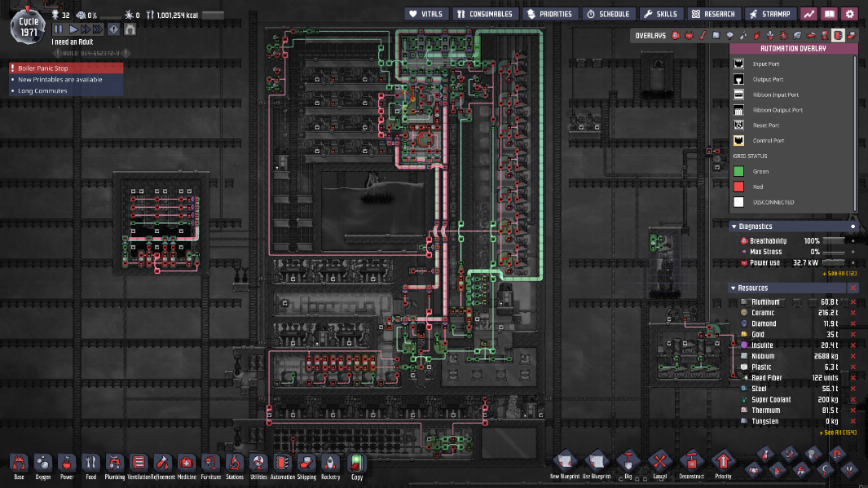Screen dimensions: 868x488
Task: Select the Disinfect spray bottle tool
Action: click(766, 455)
